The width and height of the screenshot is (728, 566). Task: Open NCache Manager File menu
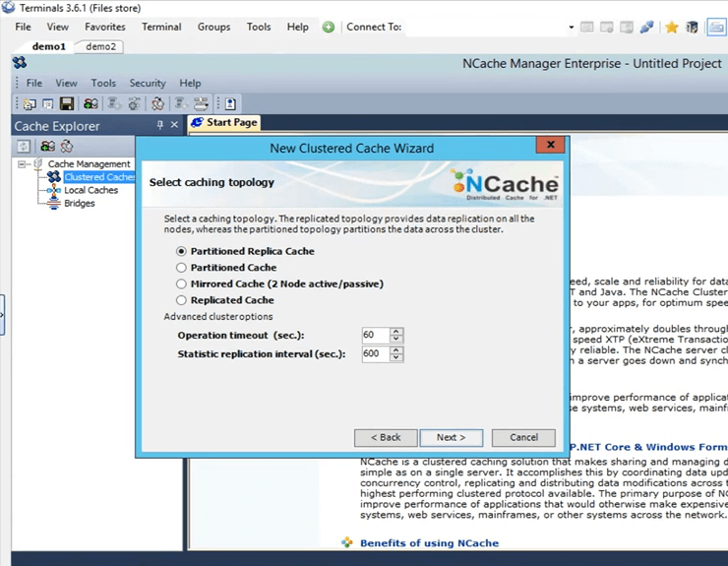33,84
